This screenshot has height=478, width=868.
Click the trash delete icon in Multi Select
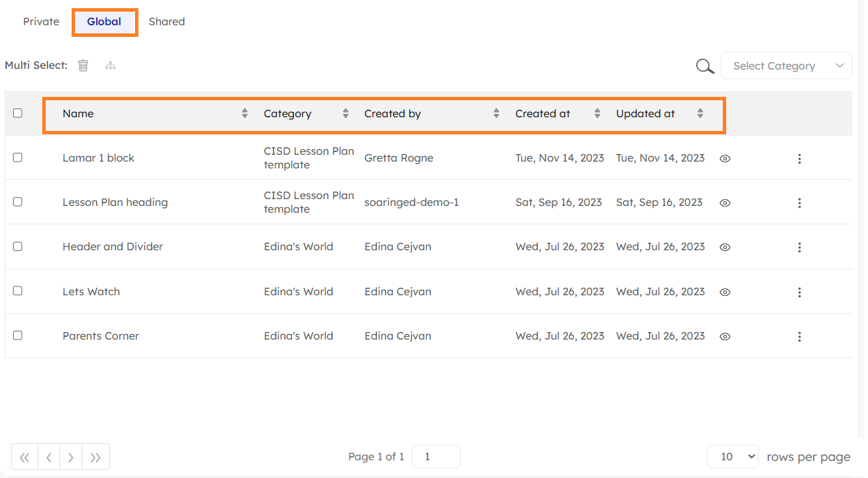click(x=83, y=65)
